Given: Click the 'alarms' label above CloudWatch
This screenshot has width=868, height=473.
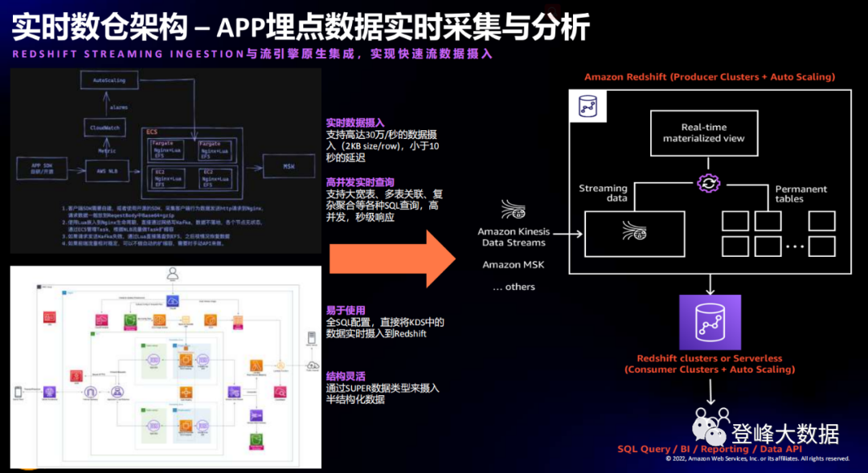Looking at the screenshot, I should pyautogui.click(x=118, y=108).
